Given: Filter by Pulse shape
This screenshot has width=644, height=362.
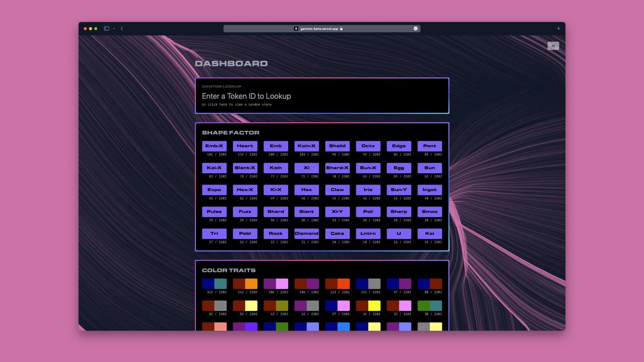Looking at the screenshot, I should (214, 212).
